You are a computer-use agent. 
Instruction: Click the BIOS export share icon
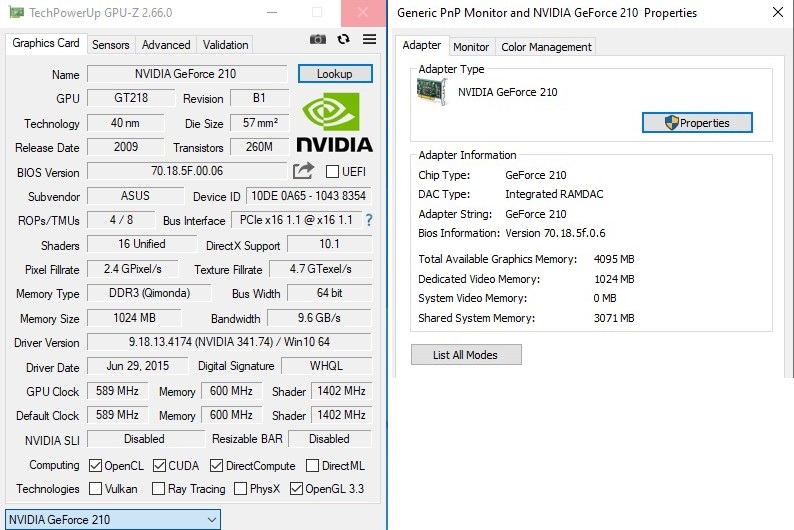[304, 171]
